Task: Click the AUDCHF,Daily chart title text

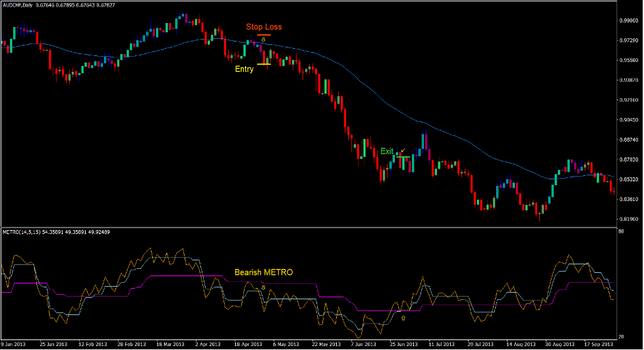Action: [18, 5]
